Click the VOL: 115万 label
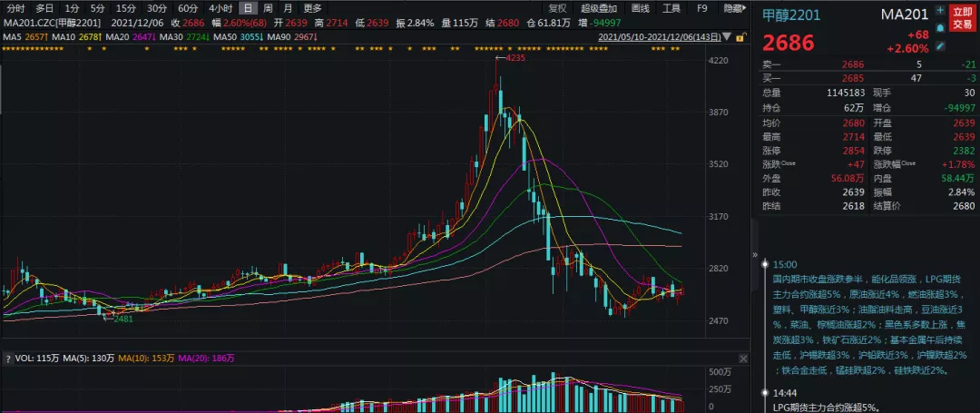Viewport: 980px width, 413px height. 35,359
